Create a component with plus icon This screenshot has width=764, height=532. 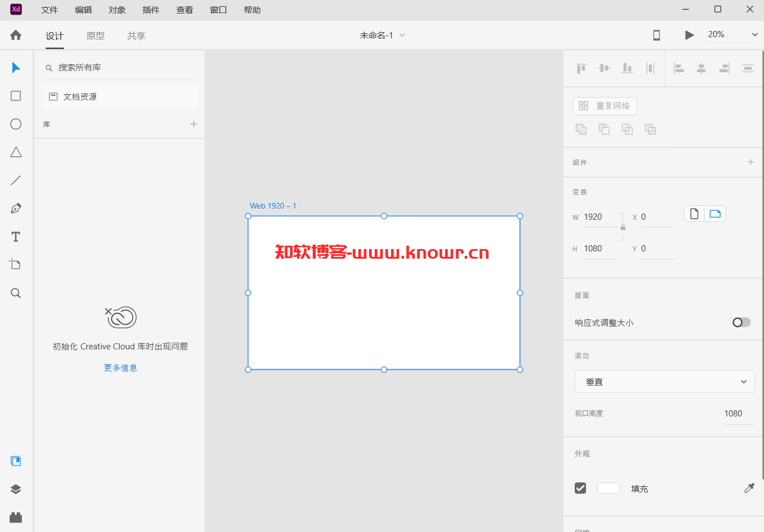[x=750, y=162]
